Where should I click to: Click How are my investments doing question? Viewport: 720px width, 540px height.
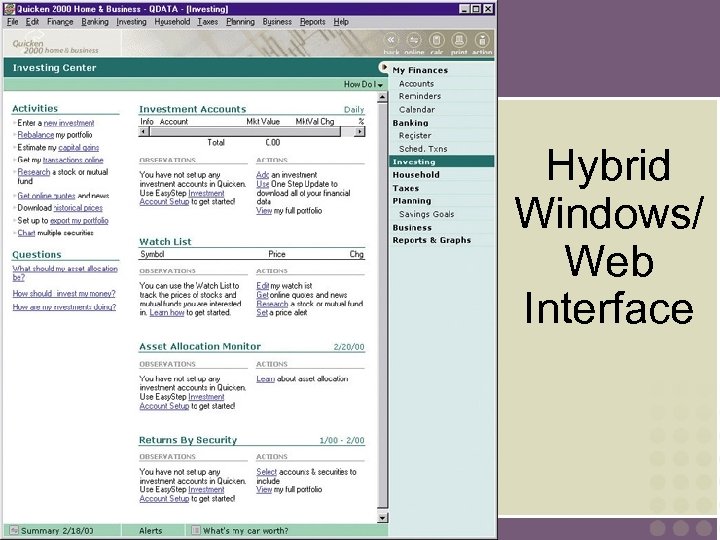[64, 307]
